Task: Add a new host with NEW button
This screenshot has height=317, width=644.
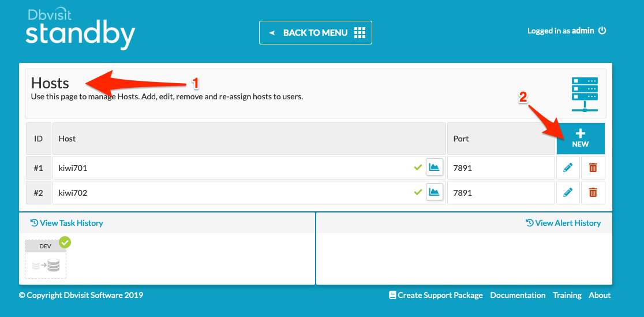Action: tap(581, 138)
